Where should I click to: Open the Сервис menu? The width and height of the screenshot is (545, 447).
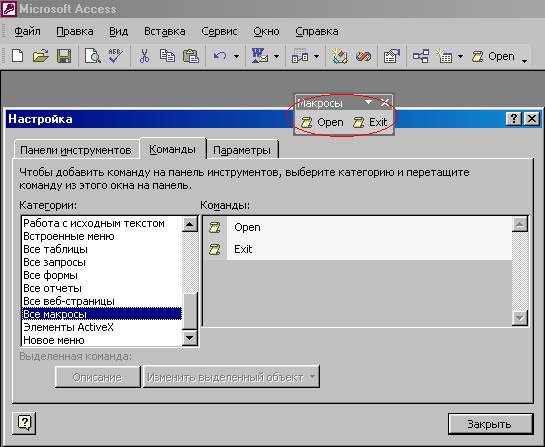coord(219,31)
